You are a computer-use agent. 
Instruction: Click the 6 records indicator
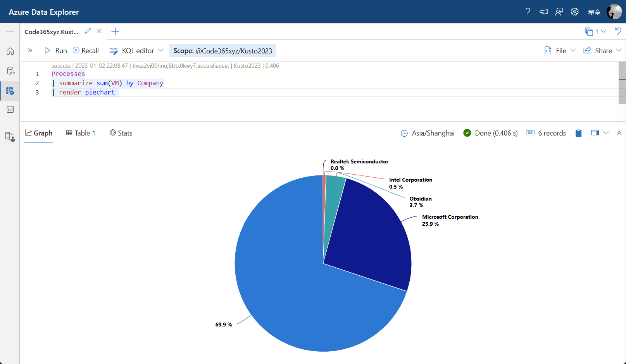click(546, 133)
